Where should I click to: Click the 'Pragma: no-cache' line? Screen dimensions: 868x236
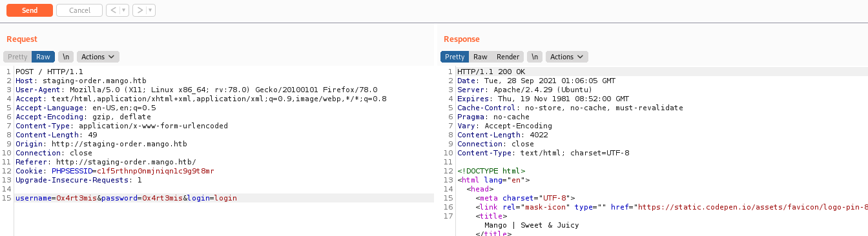pyautogui.click(x=493, y=117)
